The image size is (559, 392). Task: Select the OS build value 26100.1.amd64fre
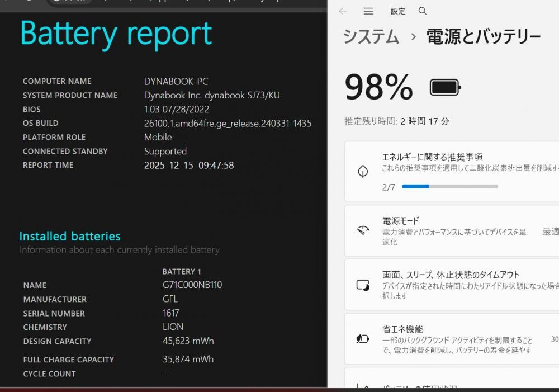pyautogui.click(x=228, y=124)
